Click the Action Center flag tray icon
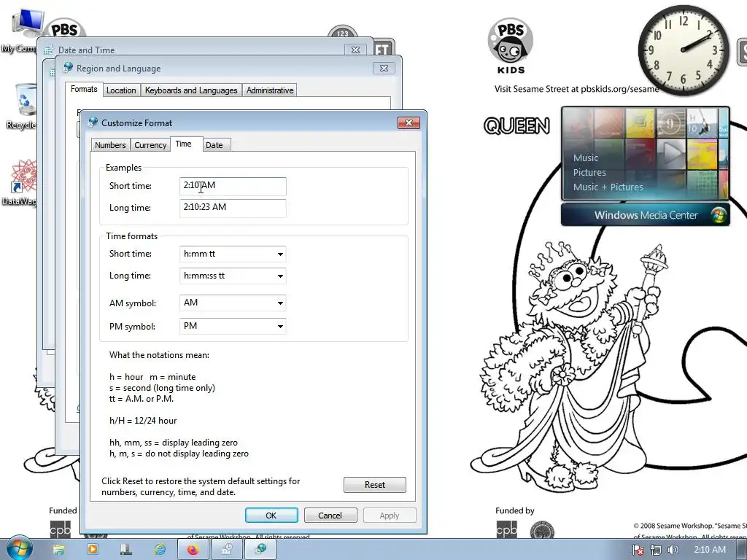 click(x=638, y=550)
